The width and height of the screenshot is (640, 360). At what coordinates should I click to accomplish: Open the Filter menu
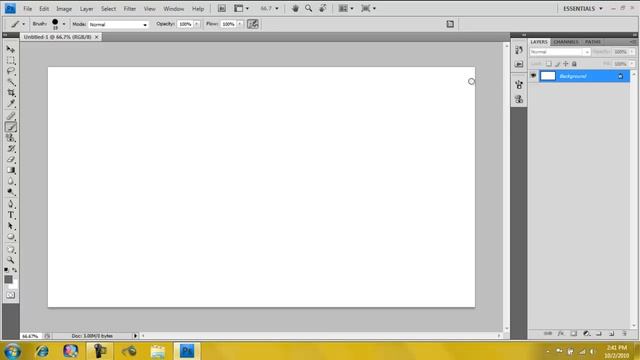click(130, 9)
